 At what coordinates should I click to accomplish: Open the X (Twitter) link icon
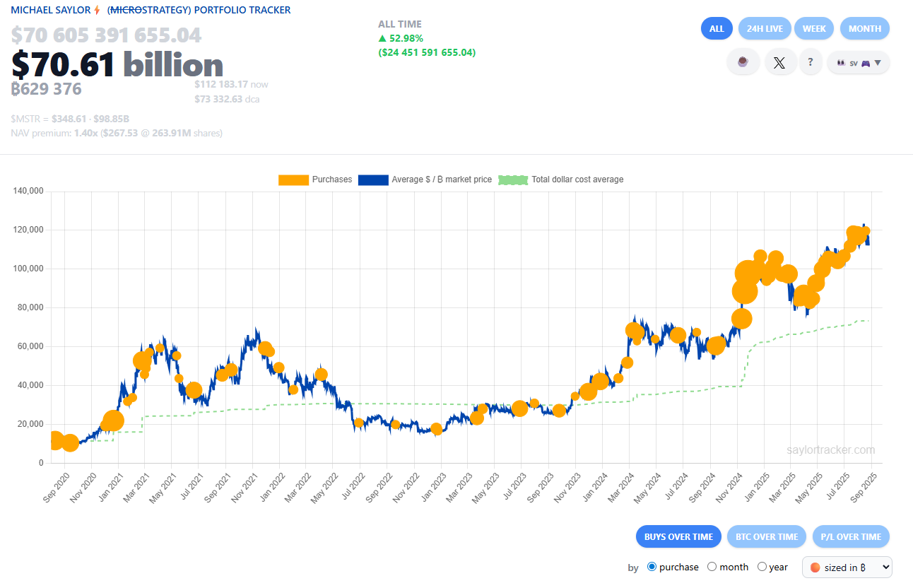click(779, 62)
